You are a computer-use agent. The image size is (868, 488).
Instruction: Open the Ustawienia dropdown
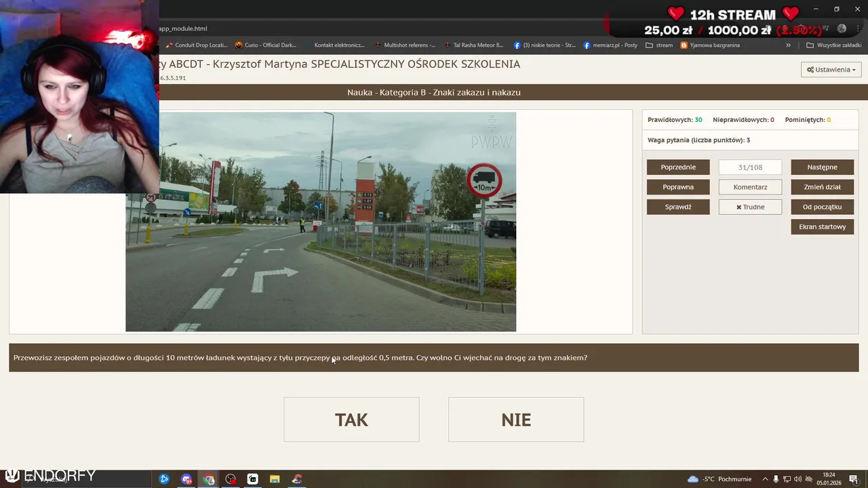(x=831, y=69)
